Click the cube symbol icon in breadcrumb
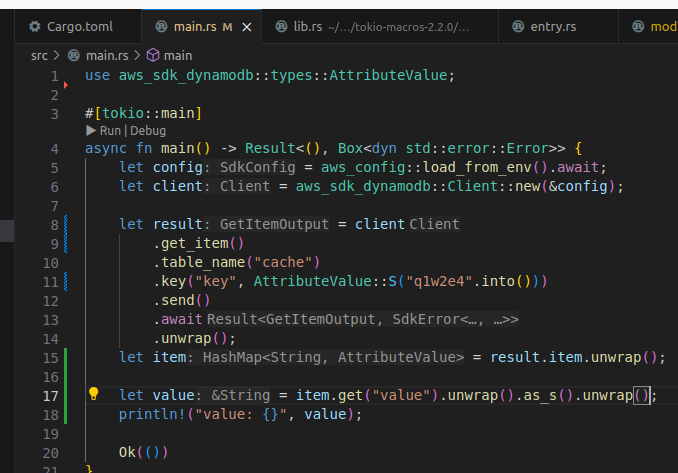Image resolution: width=678 pixels, height=473 pixels. (153, 55)
